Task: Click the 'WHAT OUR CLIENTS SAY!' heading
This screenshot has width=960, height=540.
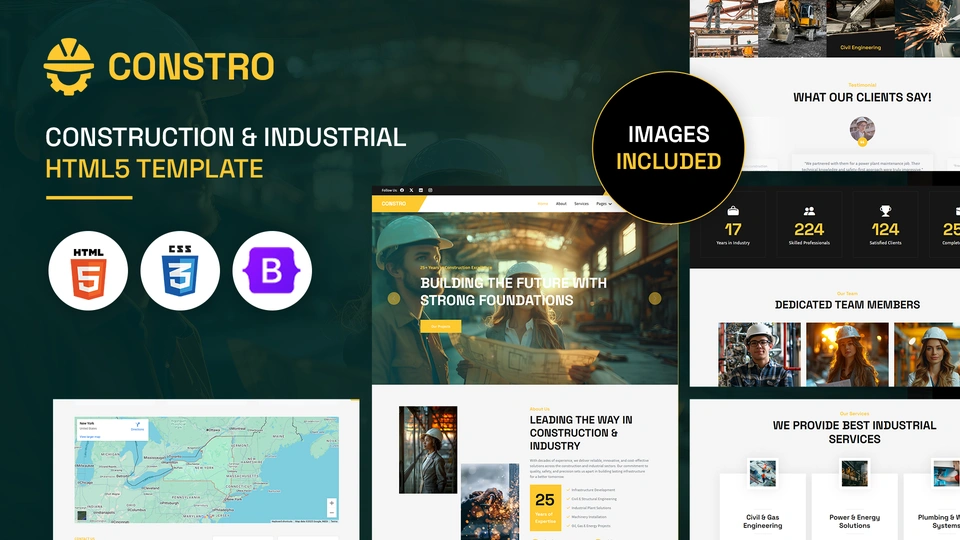Action: click(x=862, y=97)
